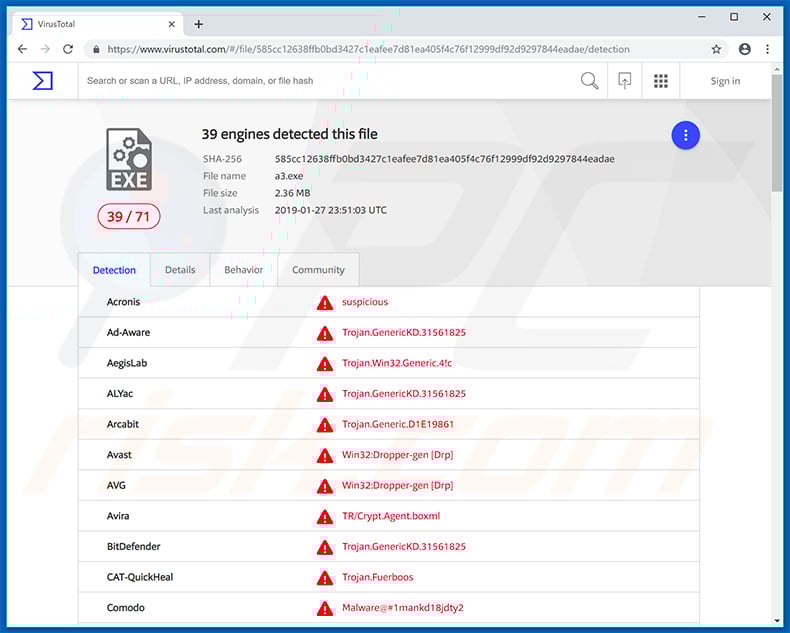Click the CAT-QuickHeal engine name
This screenshot has height=633, width=790.
point(140,577)
